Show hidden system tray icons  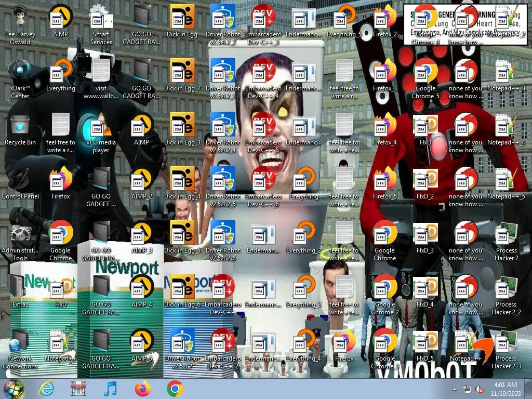coord(454,389)
